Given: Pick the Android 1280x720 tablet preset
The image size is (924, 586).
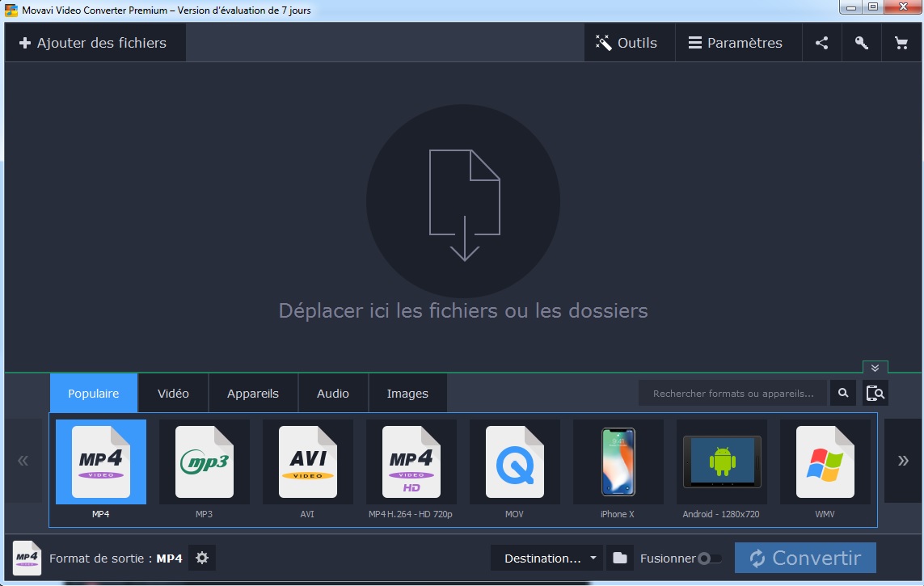Looking at the screenshot, I should click(x=721, y=462).
